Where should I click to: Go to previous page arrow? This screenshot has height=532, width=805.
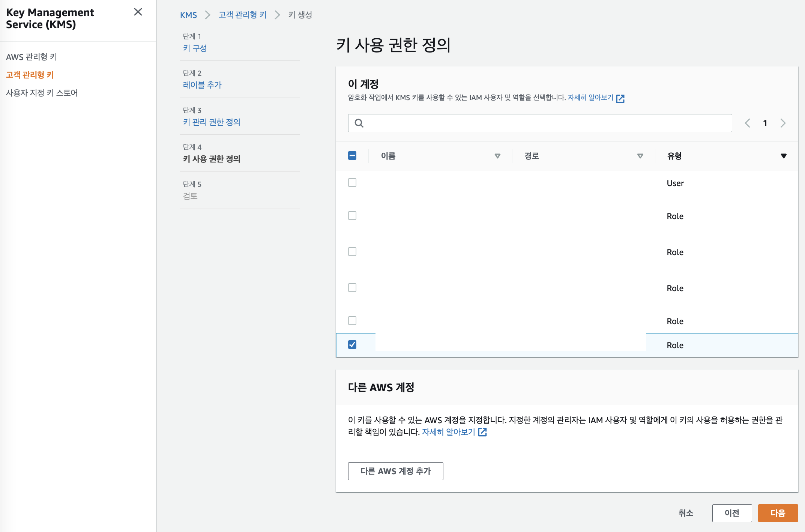tap(747, 123)
